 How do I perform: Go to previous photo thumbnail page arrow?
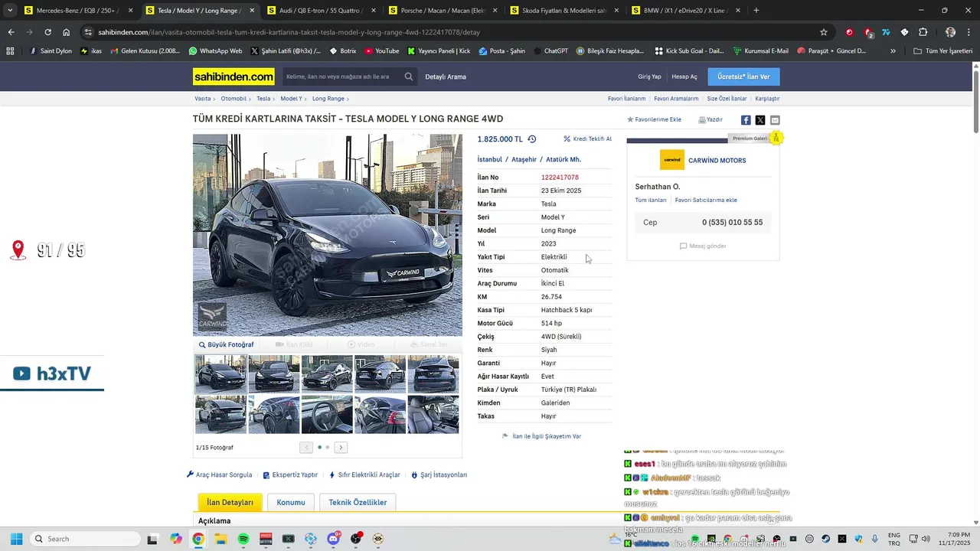306,447
